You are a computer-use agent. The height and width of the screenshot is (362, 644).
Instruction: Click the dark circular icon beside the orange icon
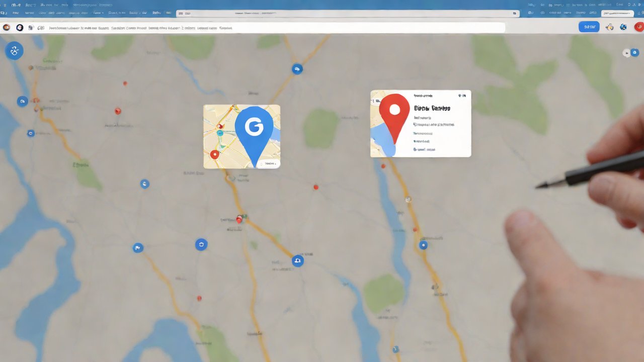click(x=20, y=28)
